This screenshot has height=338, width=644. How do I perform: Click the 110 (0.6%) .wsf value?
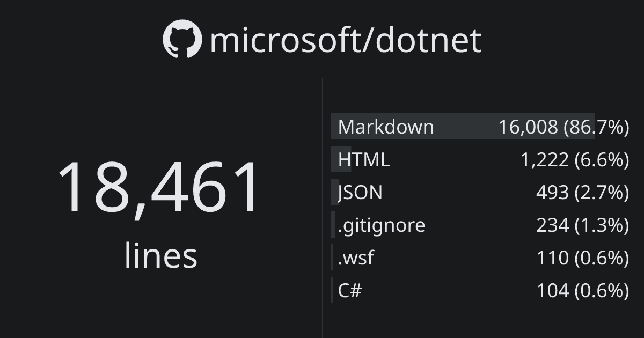click(x=583, y=258)
